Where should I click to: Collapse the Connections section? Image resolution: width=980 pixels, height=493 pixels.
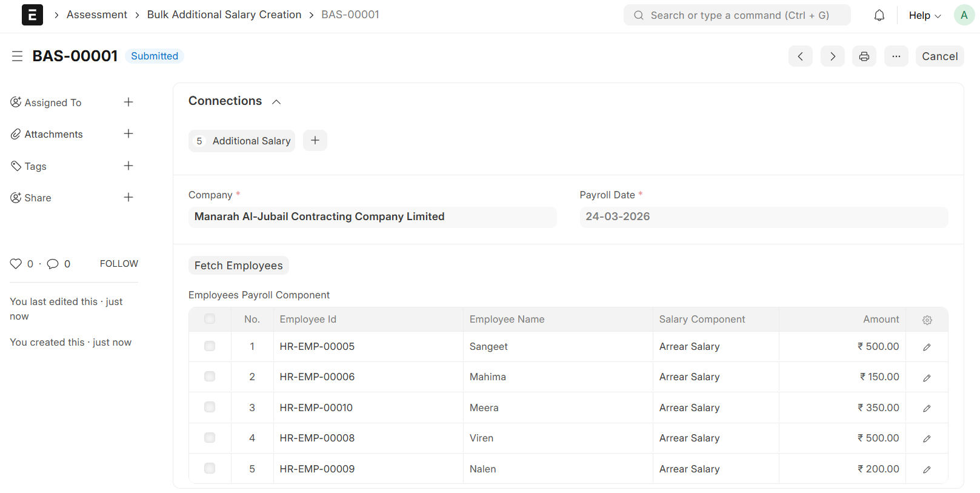point(276,102)
